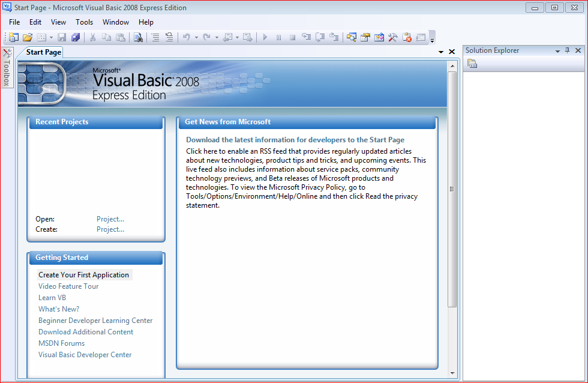
Task: Click the Find in Files binoculars icon
Action: point(139,37)
